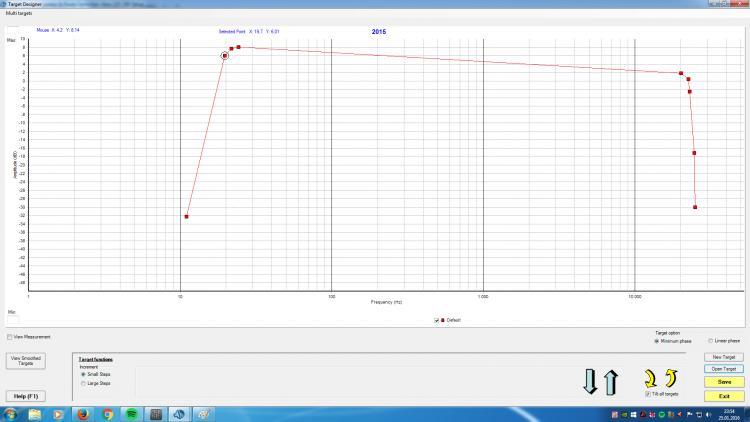This screenshot has width=750, height=422.
Task: Open the Help (F1) button
Action: tap(26, 396)
